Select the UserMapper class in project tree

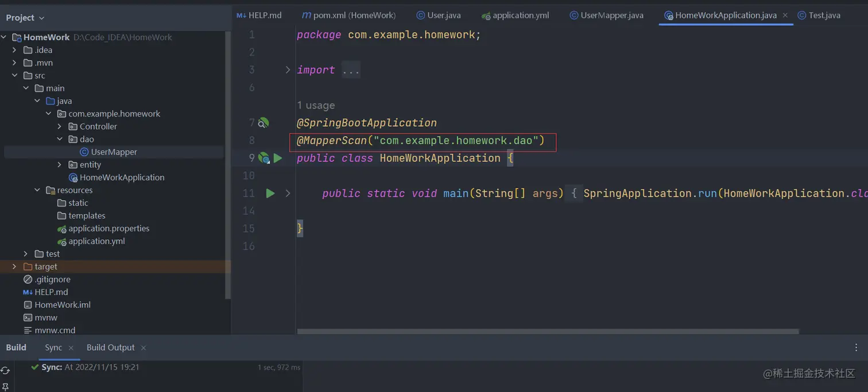pyautogui.click(x=114, y=152)
